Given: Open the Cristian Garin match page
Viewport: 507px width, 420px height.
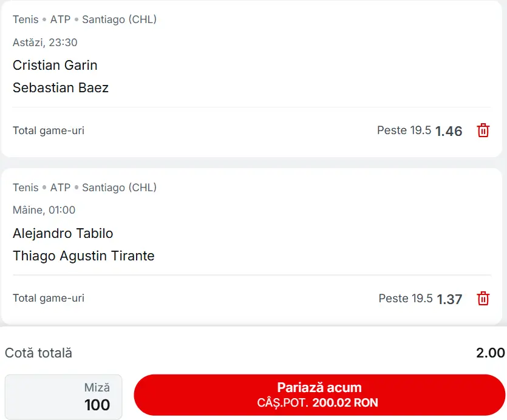Looking at the screenshot, I should (55, 65).
